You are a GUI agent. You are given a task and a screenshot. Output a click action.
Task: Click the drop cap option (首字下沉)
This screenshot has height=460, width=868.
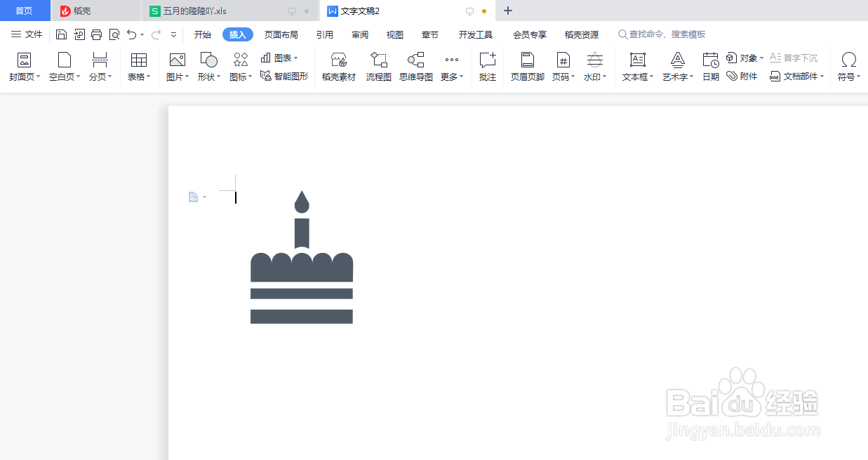(794, 58)
